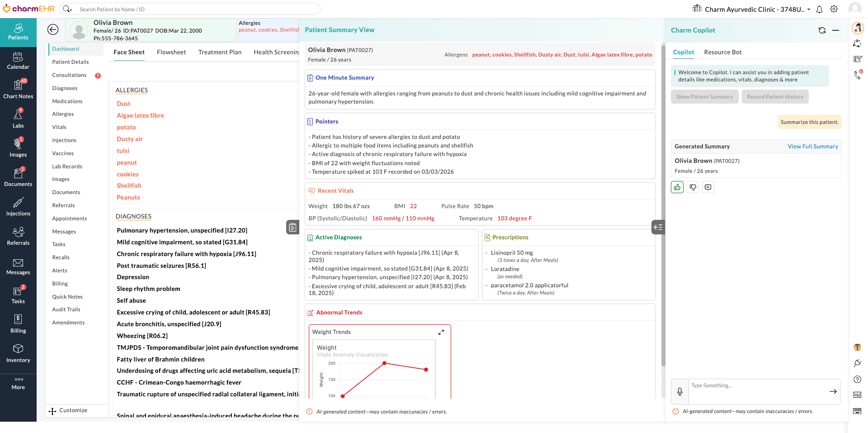The width and height of the screenshot is (868, 433).
Task: Collapse the summary panel arrow handle
Action: click(658, 227)
